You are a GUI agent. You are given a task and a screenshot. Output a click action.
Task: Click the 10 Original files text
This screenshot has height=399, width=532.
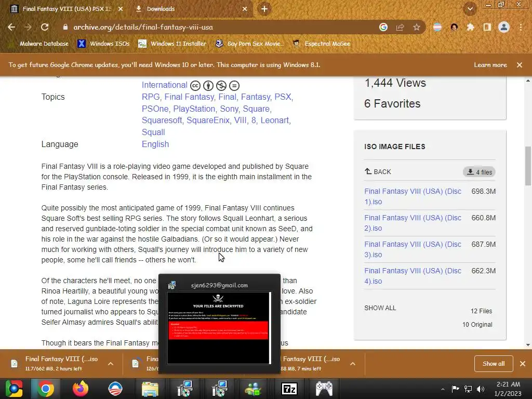point(477,325)
